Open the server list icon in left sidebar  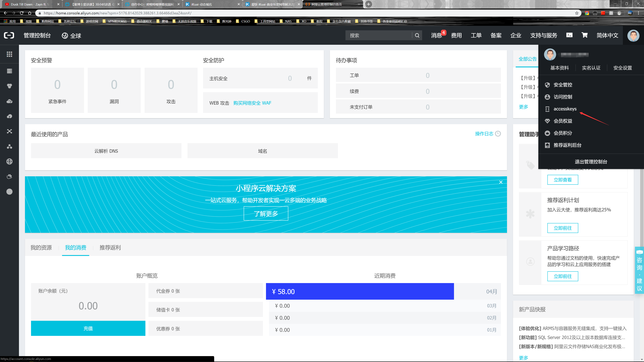(9, 71)
